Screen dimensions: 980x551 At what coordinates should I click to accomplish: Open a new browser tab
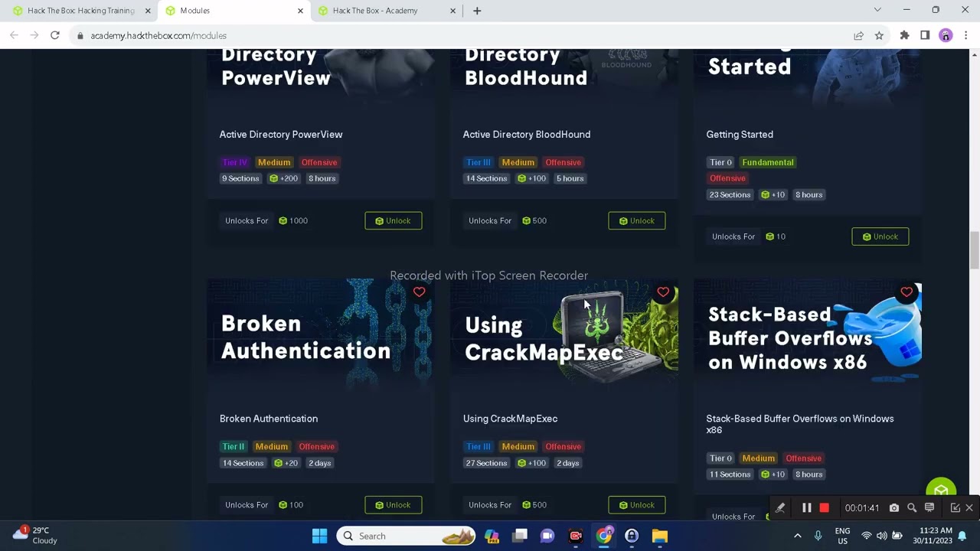[x=477, y=11]
